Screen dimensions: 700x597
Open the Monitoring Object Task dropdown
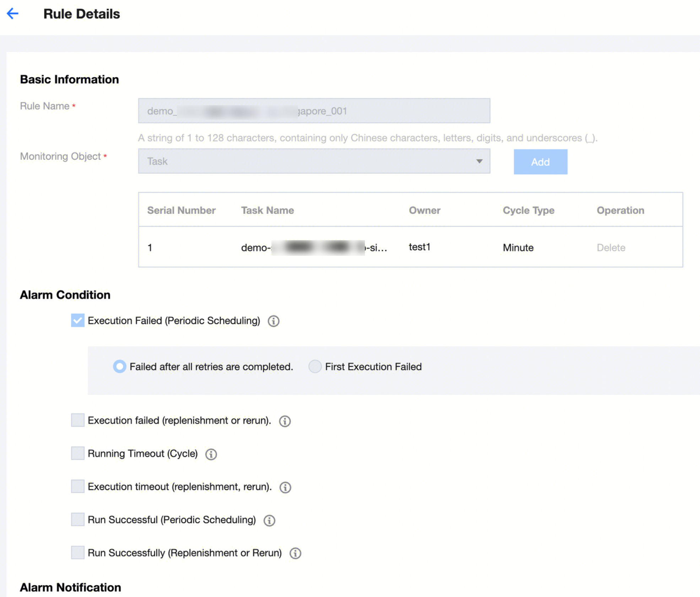(306, 161)
